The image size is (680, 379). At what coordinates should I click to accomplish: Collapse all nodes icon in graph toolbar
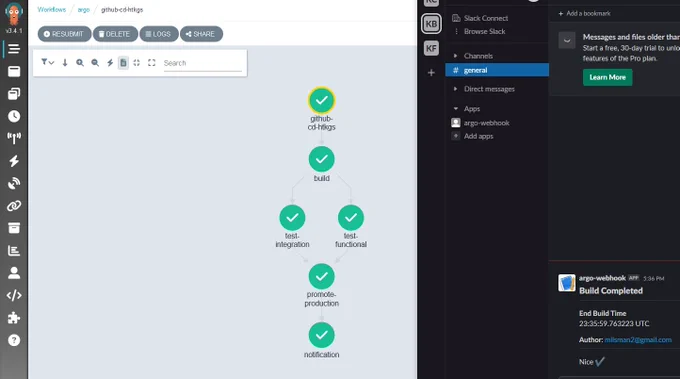pyautogui.click(x=137, y=63)
